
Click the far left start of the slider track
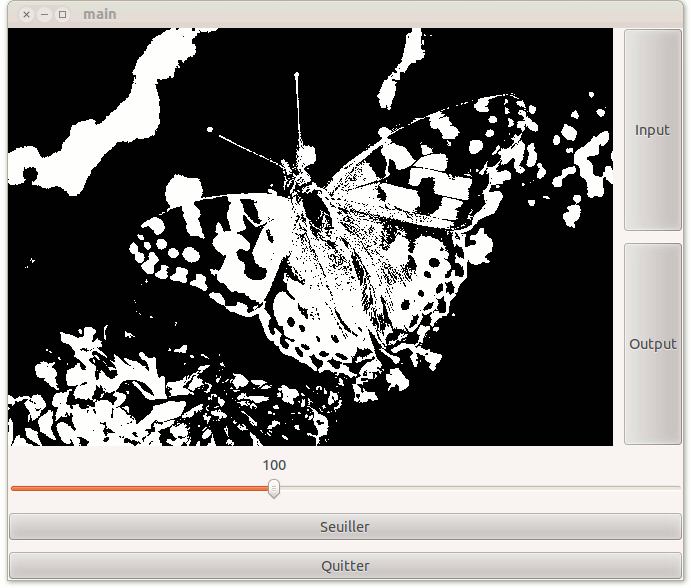pos(13,488)
